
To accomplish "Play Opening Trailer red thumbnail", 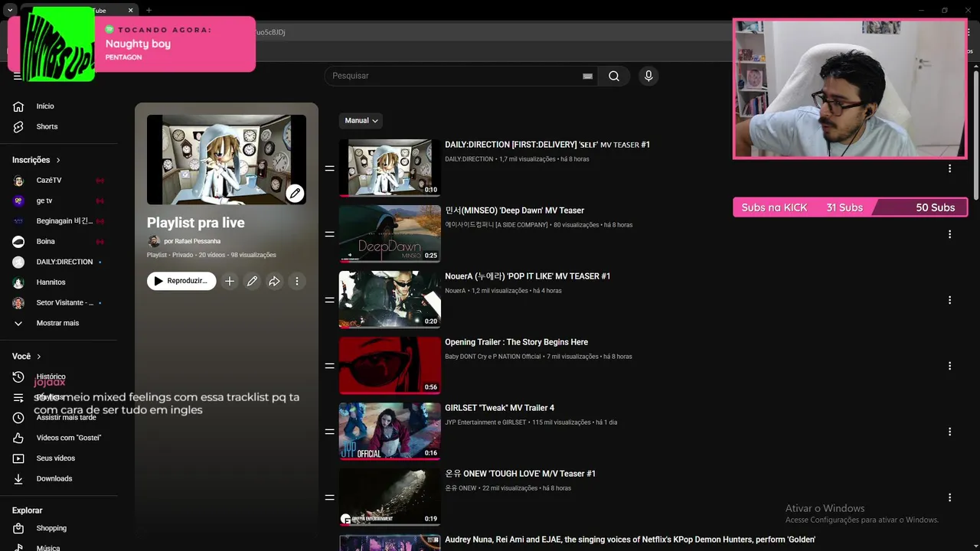I will click(390, 365).
